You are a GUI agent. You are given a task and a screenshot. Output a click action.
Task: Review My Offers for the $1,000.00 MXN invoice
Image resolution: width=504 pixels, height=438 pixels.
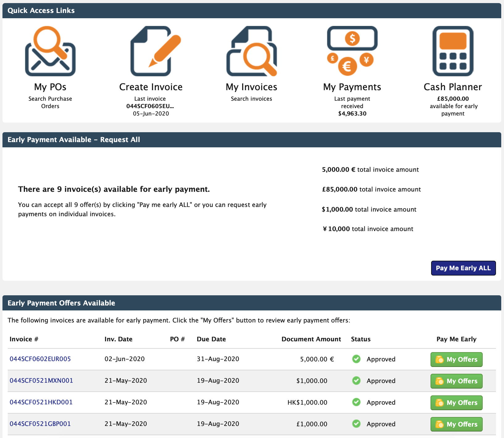pyautogui.click(x=456, y=381)
